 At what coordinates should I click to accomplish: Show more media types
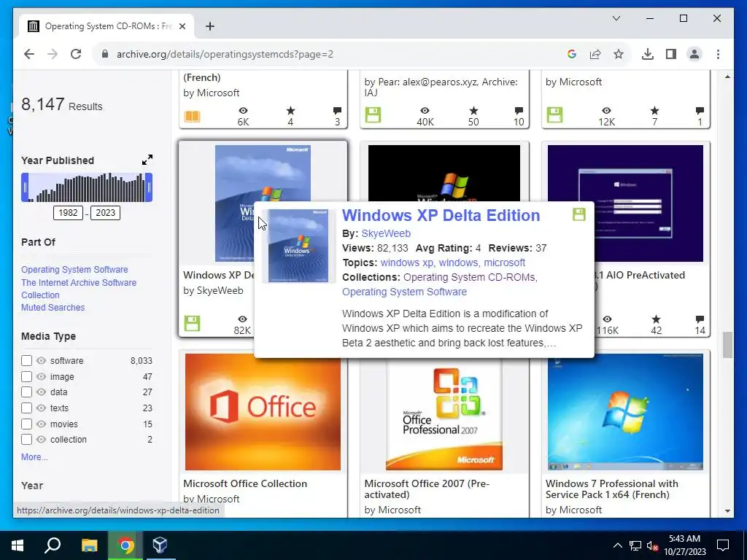(34, 457)
